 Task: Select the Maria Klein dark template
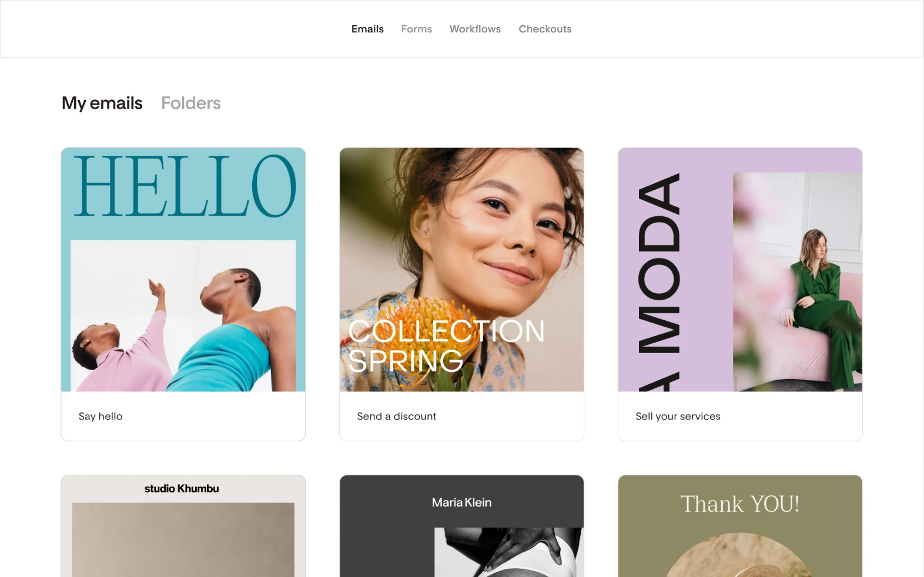(461, 526)
